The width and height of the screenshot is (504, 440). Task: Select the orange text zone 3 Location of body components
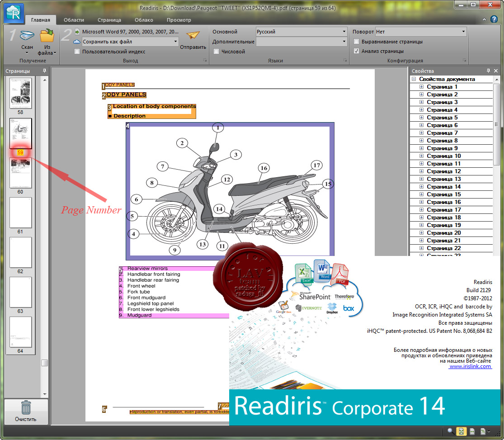point(152,111)
